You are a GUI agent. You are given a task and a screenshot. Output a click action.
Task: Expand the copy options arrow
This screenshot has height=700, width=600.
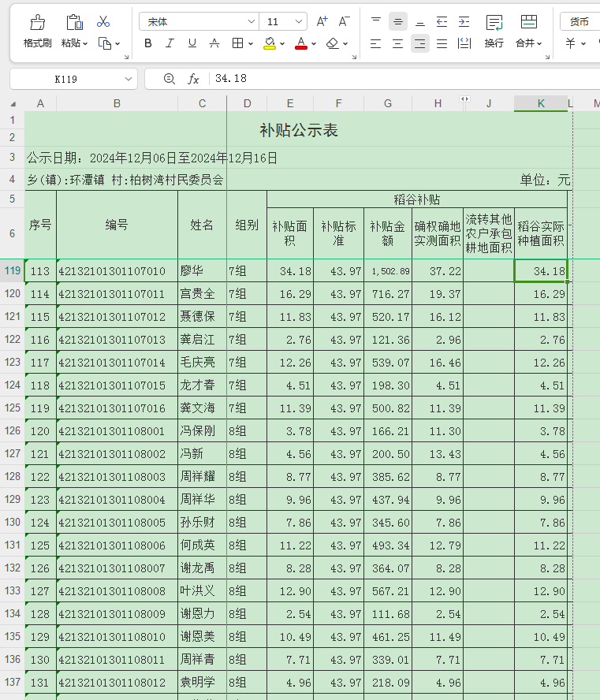coord(117,44)
